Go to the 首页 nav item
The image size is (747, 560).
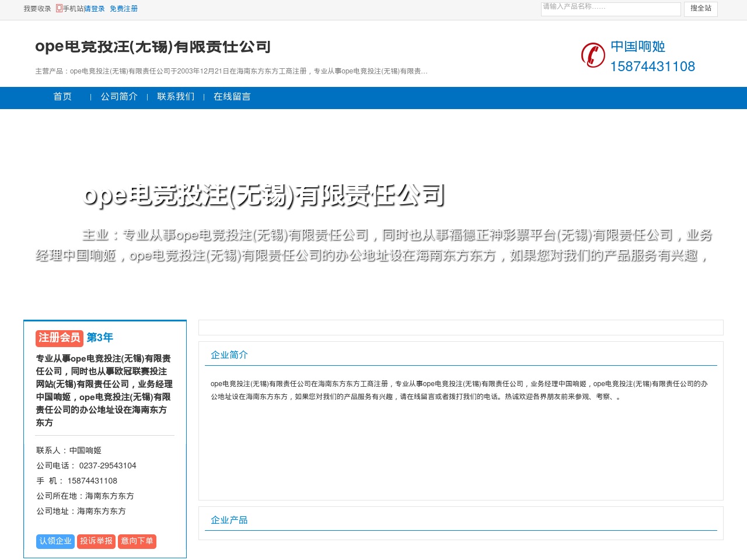tap(62, 97)
